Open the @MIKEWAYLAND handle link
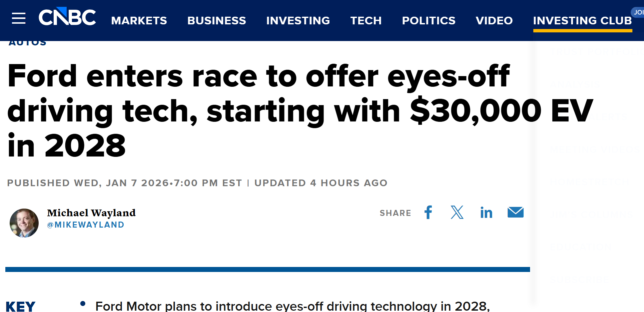The image size is (644, 312). 85,225
